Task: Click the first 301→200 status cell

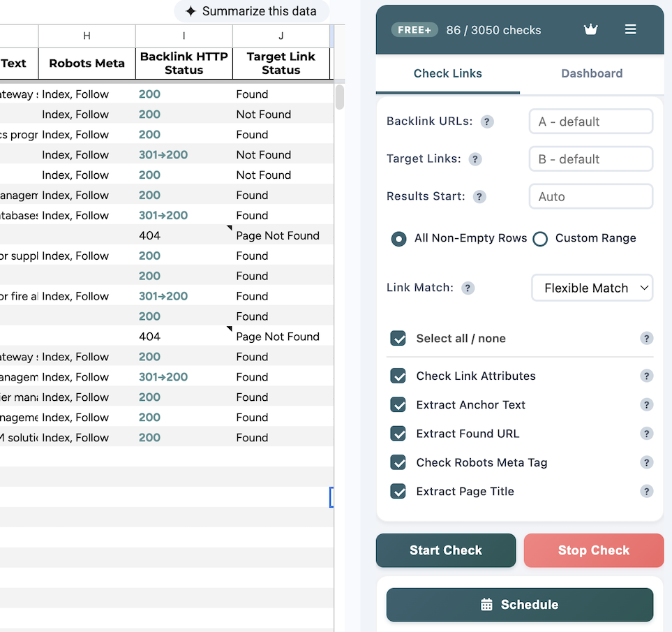Action: (184, 155)
